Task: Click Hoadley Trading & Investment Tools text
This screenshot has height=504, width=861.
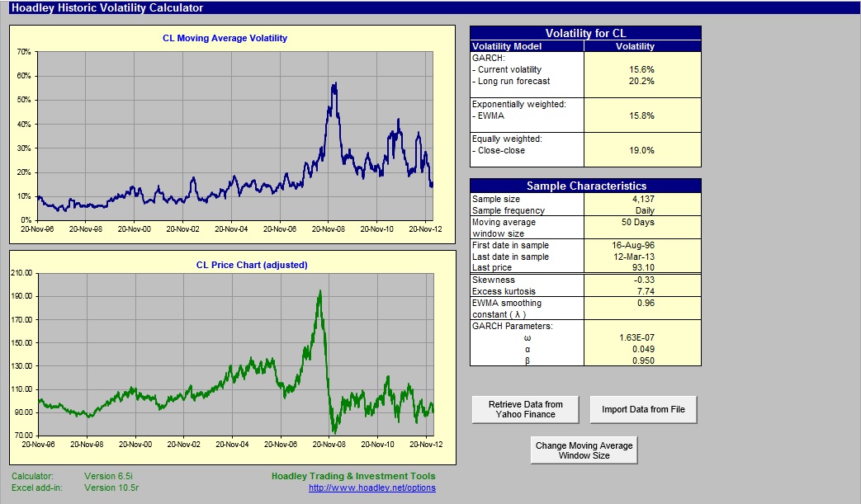Action: point(353,476)
